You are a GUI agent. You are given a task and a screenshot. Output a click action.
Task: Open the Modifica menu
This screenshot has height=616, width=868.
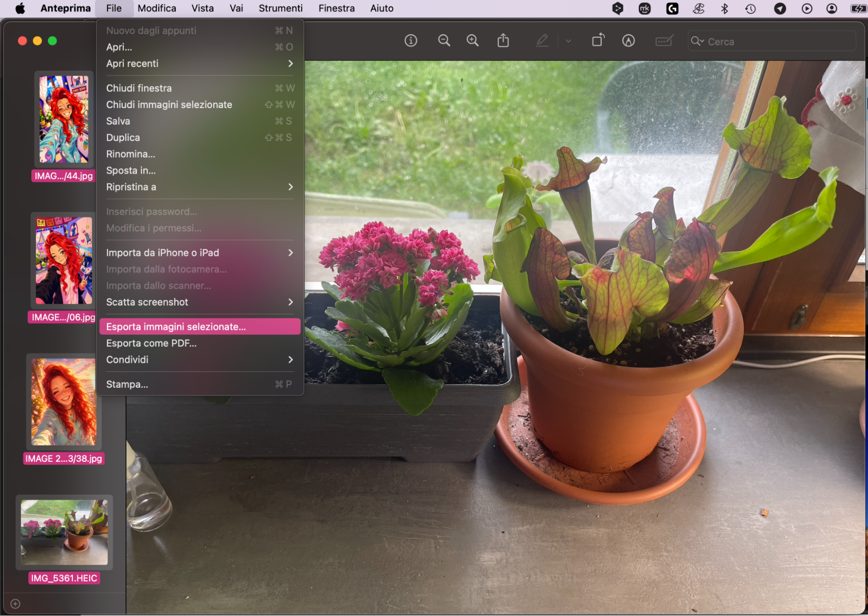(x=157, y=8)
